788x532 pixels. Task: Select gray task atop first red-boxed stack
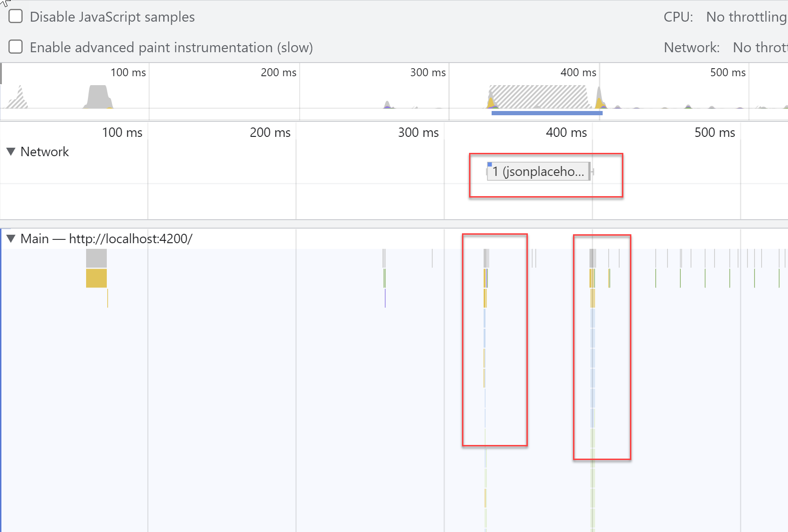[x=486, y=258]
